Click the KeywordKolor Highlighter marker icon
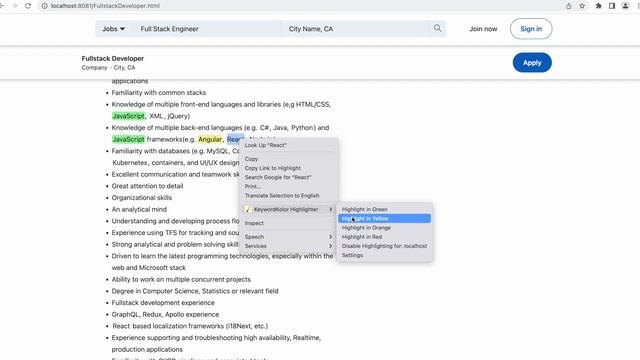The height and width of the screenshot is (360, 640). [248, 209]
